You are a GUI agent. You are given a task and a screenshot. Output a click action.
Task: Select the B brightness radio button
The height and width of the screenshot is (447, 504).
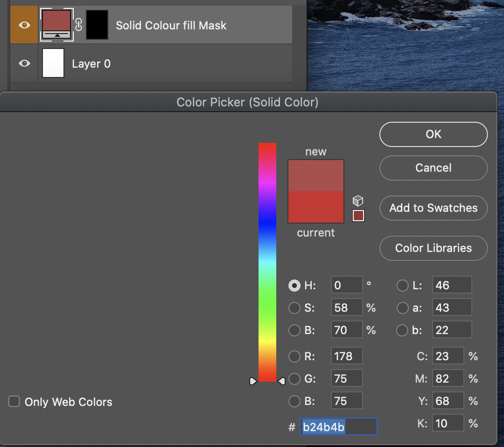pos(294,330)
